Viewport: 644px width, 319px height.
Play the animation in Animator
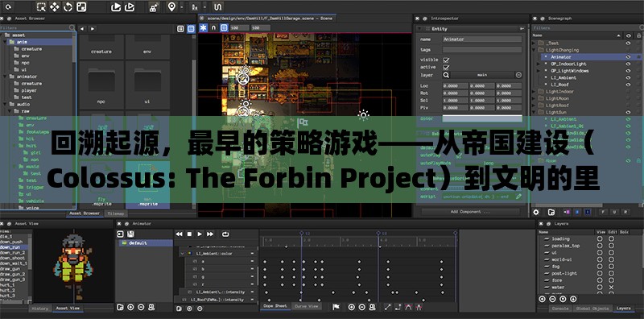(x=200, y=234)
